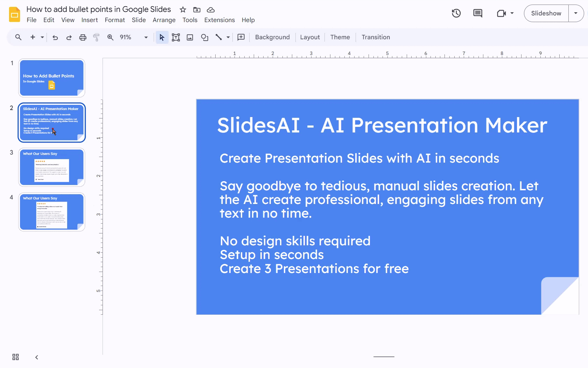This screenshot has width=588, height=368.
Task: Open version history
Action: coord(456,13)
